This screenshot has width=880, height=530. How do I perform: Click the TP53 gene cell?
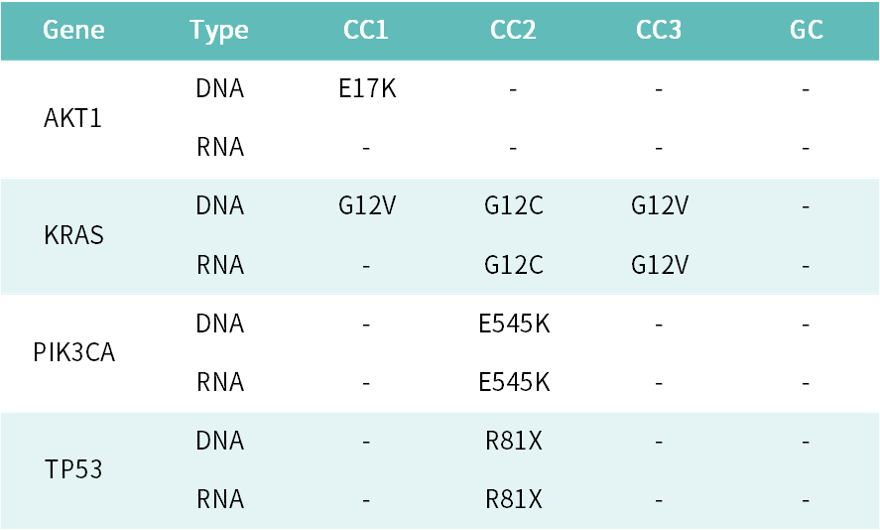[x=74, y=470]
